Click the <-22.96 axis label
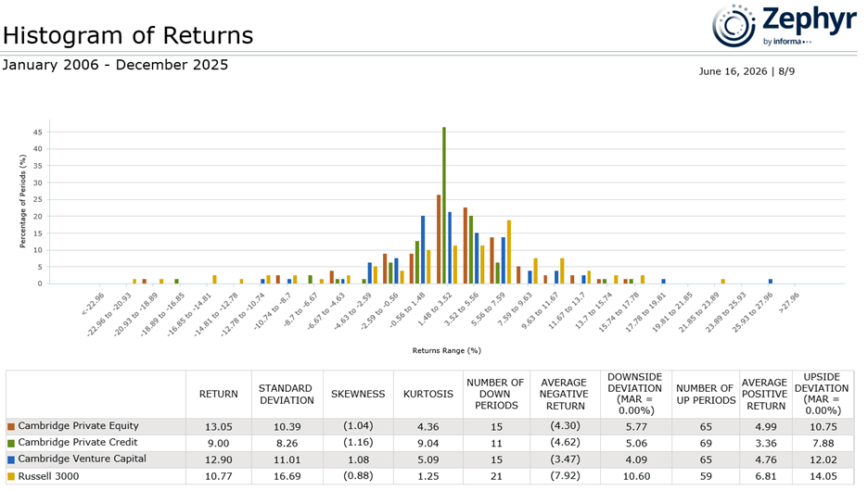Screen dimensions: 868x491 [x=93, y=304]
